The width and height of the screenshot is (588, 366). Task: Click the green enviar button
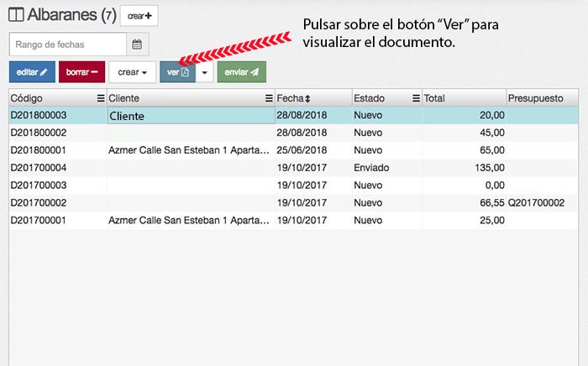[242, 72]
